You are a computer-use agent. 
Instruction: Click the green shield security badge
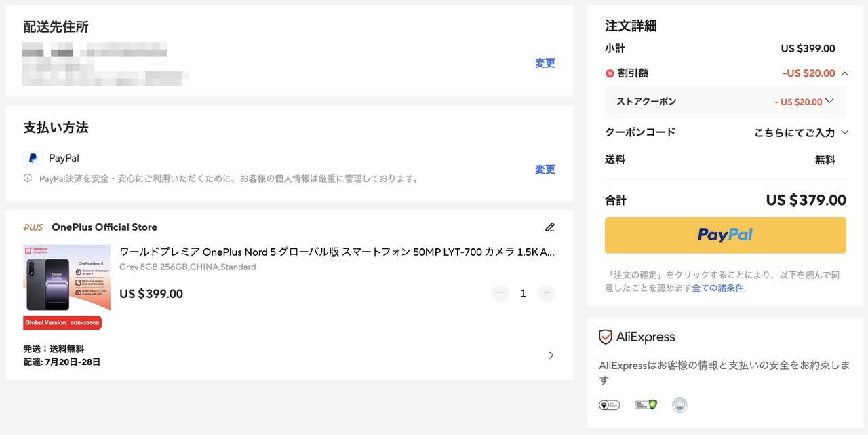tap(646, 405)
